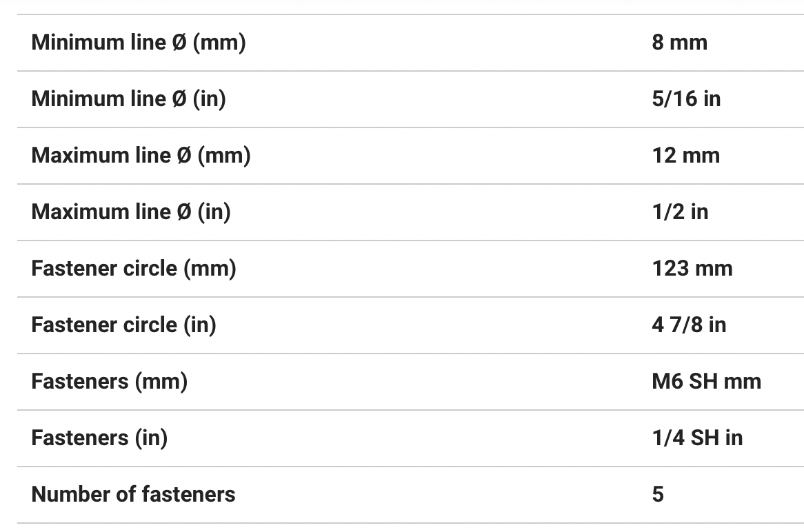Click the 'Minimum line Ø (in)' label
This screenshot has height=532, width=804.
(129, 99)
